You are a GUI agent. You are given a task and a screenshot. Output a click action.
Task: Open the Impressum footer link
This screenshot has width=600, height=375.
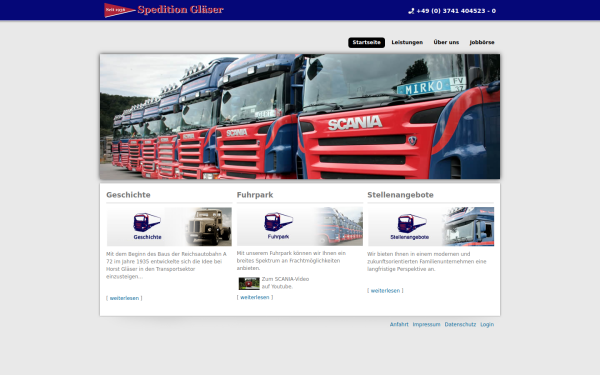(426, 324)
